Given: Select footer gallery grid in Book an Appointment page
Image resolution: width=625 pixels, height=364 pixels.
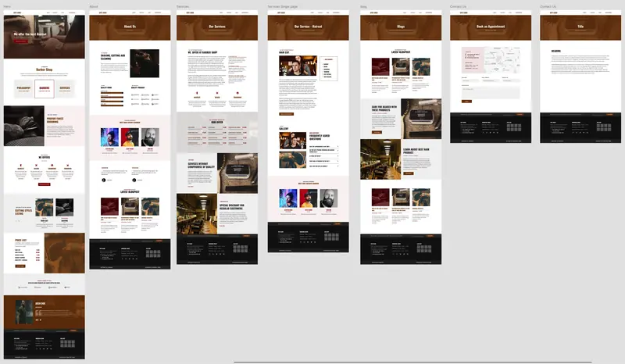Looking at the screenshot, I should click(x=514, y=127).
